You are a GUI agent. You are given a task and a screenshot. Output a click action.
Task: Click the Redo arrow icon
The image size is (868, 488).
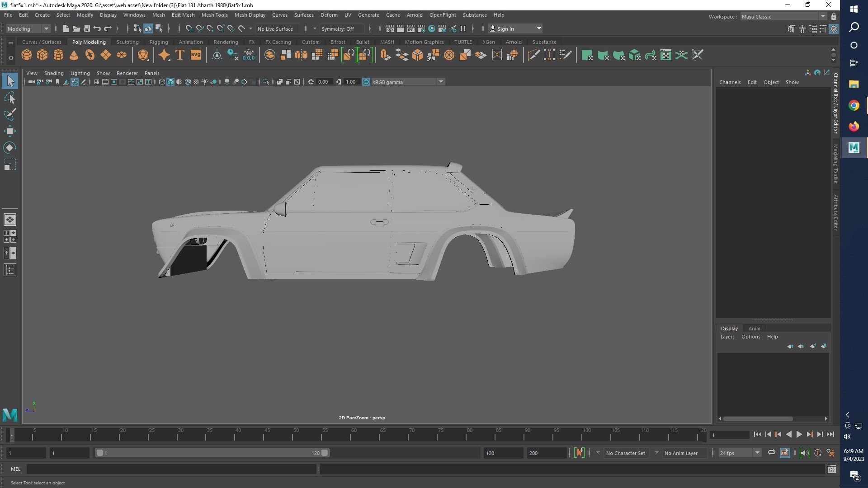click(108, 29)
